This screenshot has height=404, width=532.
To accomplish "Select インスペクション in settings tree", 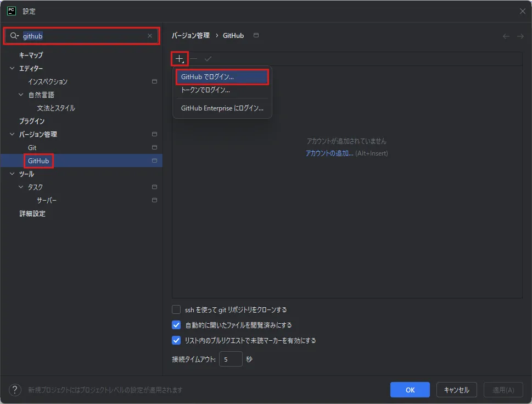I will tap(48, 81).
